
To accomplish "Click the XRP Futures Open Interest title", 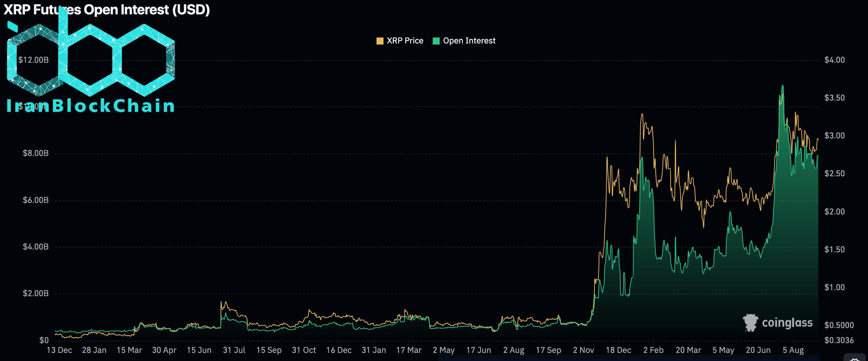I will click(x=106, y=9).
